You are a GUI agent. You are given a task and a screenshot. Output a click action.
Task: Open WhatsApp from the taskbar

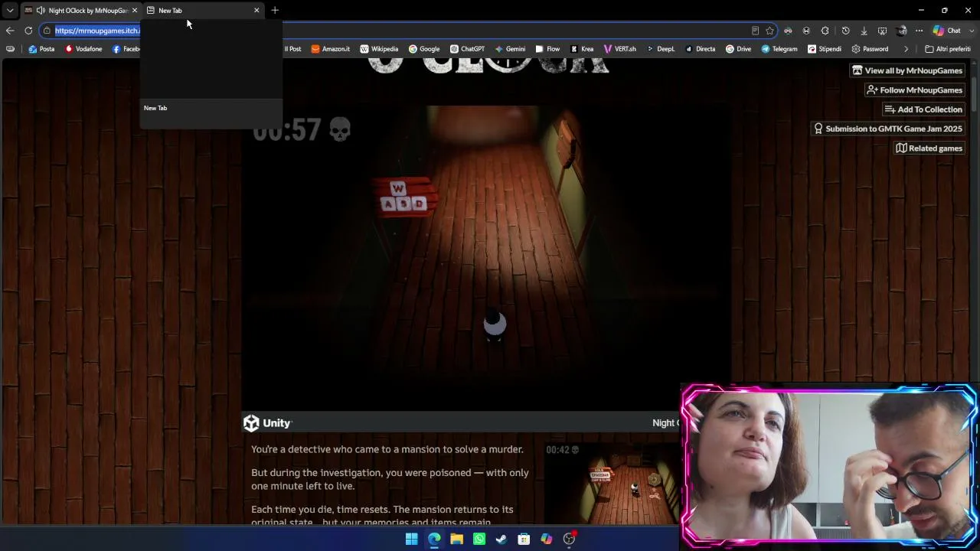[479, 539]
